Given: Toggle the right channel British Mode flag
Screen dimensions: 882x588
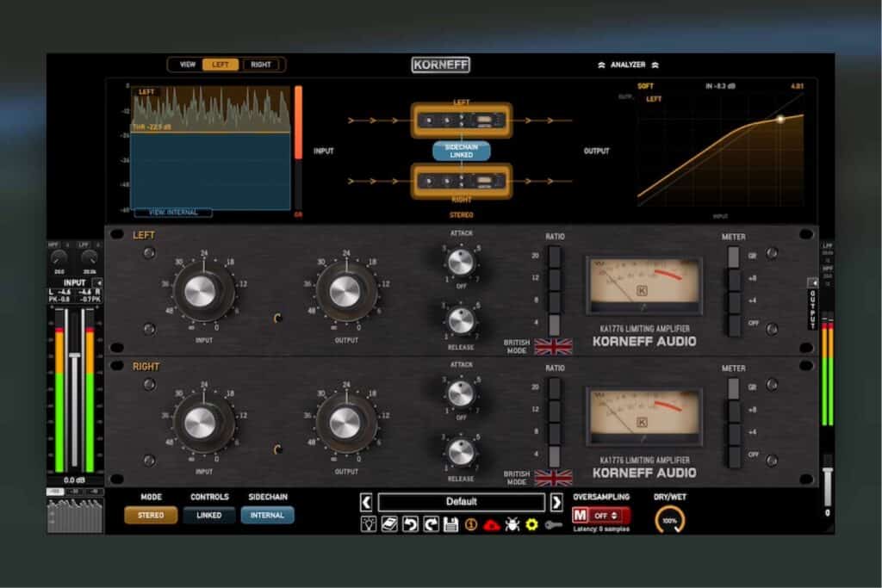Looking at the screenshot, I should pyautogui.click(x=553, y=478).
